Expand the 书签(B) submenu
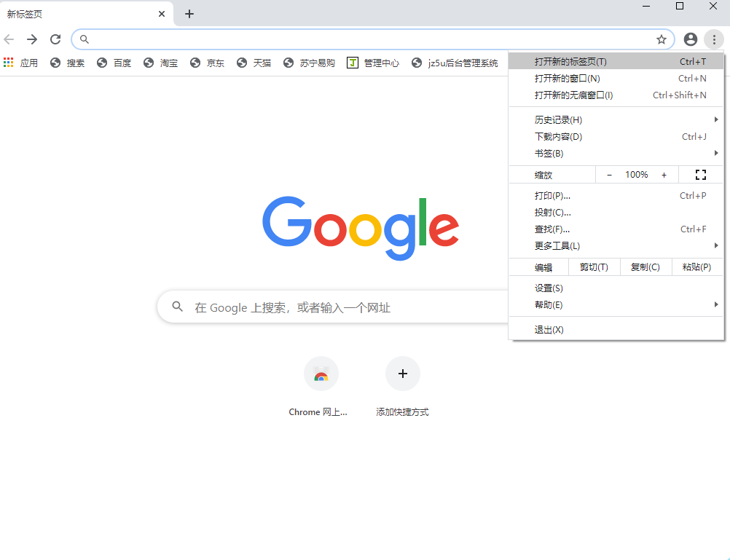 [x=616, y=154]
